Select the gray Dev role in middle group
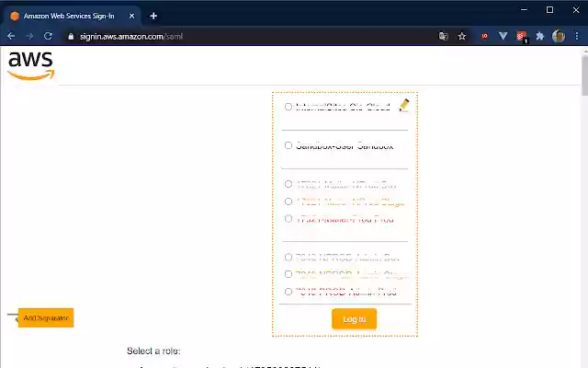The height and width of the screenshot is (368, 588). point(288,184)
